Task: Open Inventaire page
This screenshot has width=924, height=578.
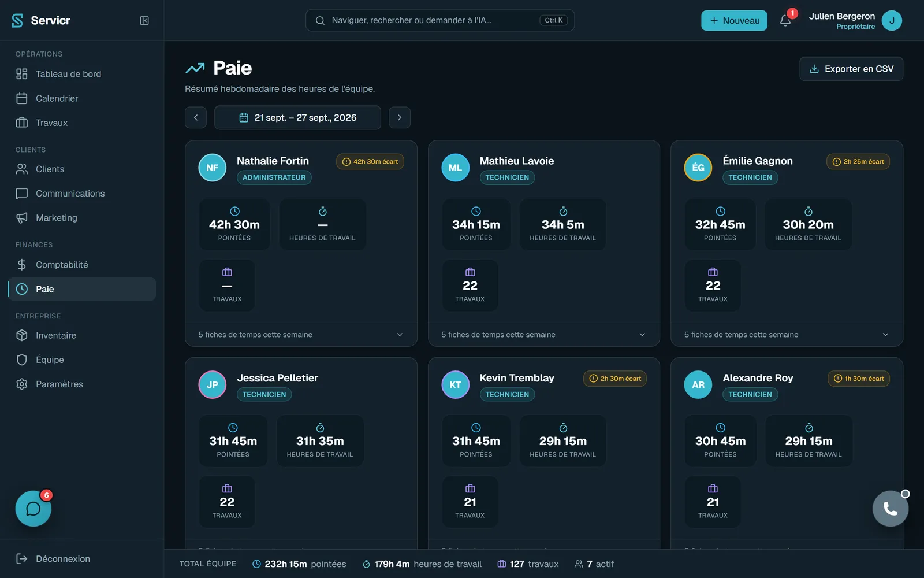Action: click(x=82, y=335)
